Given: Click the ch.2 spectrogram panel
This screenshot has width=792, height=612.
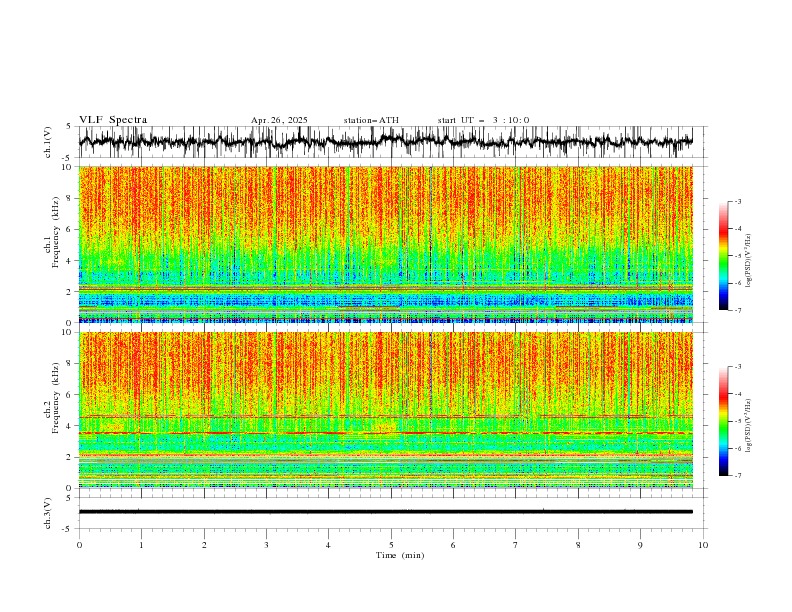Looking at the screenshot, I should (x=385, y=410).
